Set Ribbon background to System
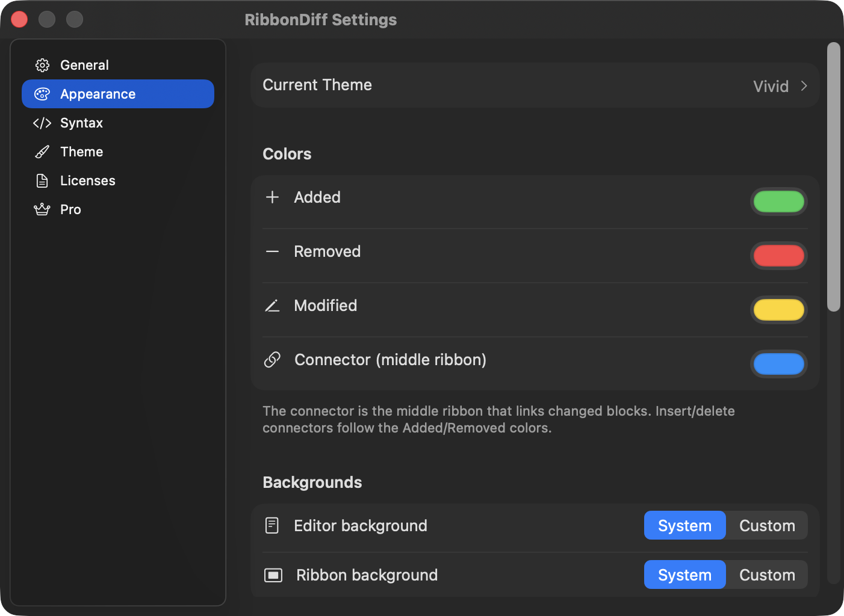Image resolution: width=844 pixels, height=616 pixels. tap(685, 575)
